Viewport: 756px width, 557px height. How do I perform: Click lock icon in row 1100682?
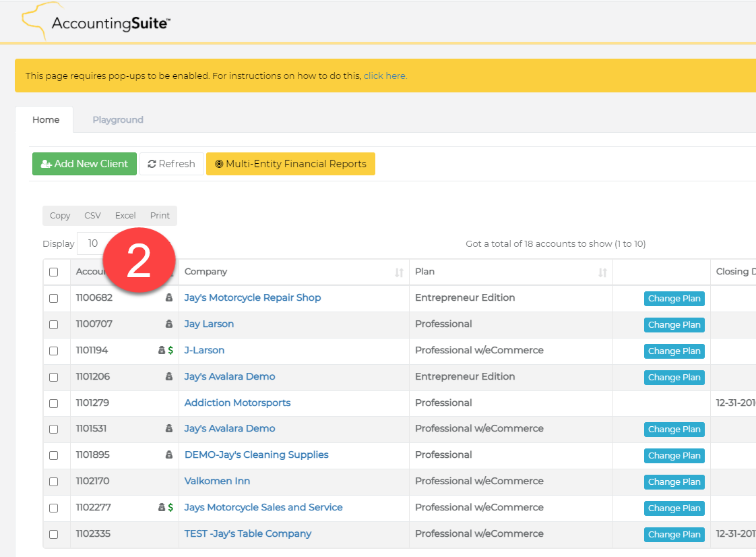pos(168,298)
